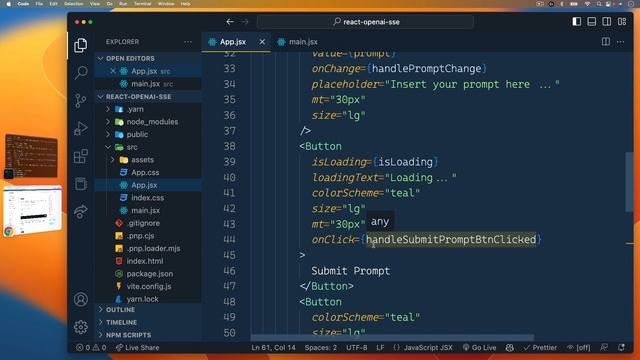Click the vertical editor scrollbar thumb
Screen dimensions: 640x360
click(x=629, y=182)
